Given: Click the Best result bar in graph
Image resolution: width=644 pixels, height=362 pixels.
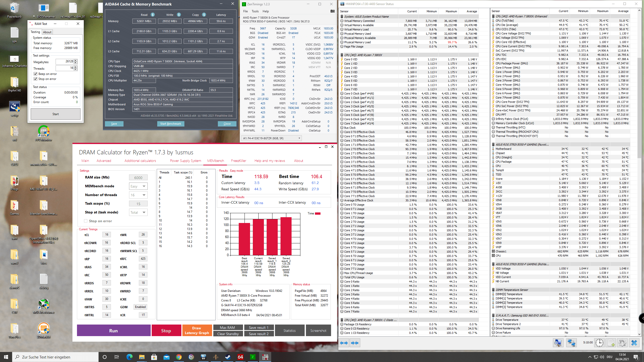Looking at the screenshot, I should coord(244,239).
